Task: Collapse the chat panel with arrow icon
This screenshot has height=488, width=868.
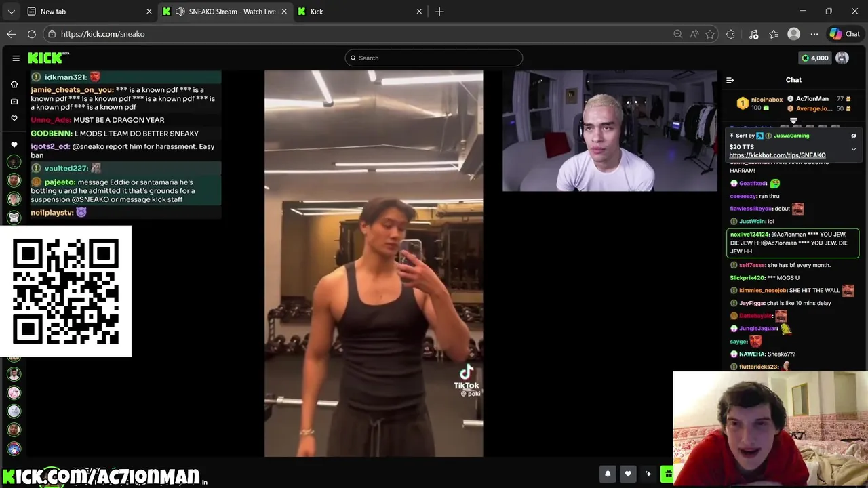Action: click(730, 80)
